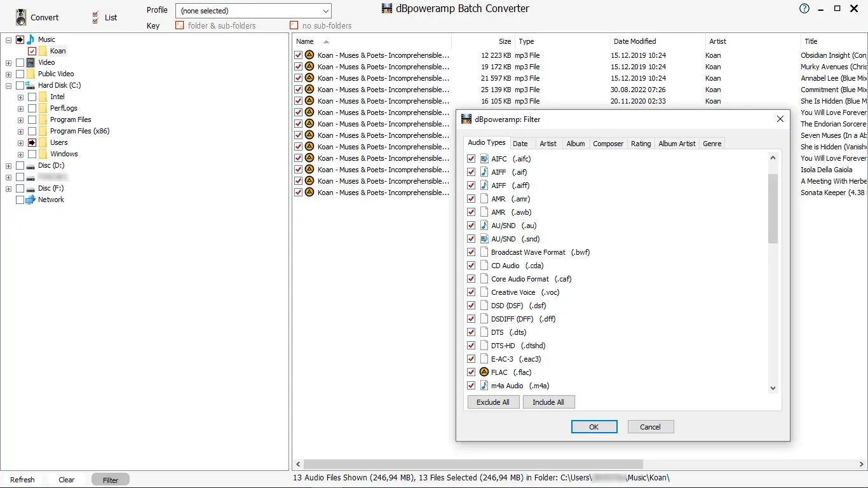
Task: Click the mp3 icon of the 25 139 KB file
Action: coord(309,90)
